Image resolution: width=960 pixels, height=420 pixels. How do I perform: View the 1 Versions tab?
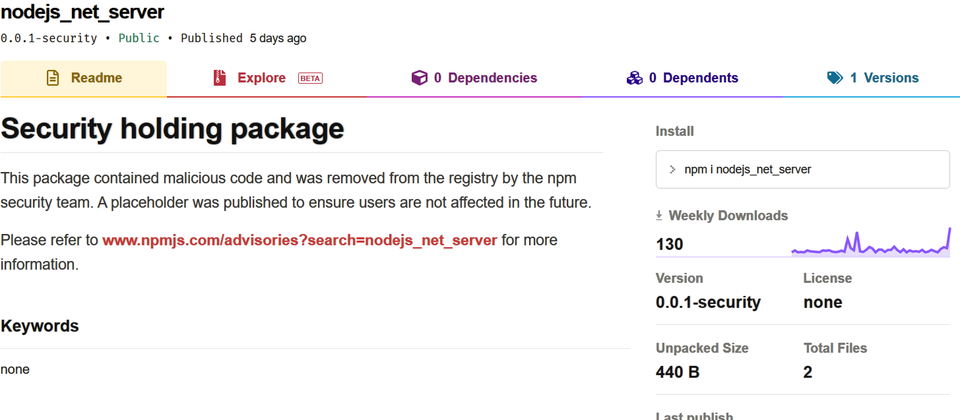[x=872, y=78]
